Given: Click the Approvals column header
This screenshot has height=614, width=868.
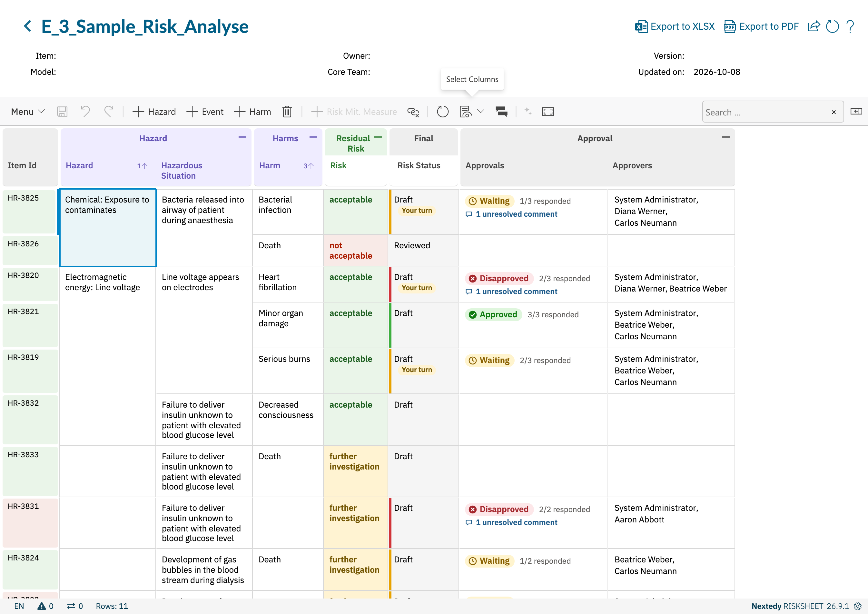Looking at the screenshot, I should tap(485, 166).
